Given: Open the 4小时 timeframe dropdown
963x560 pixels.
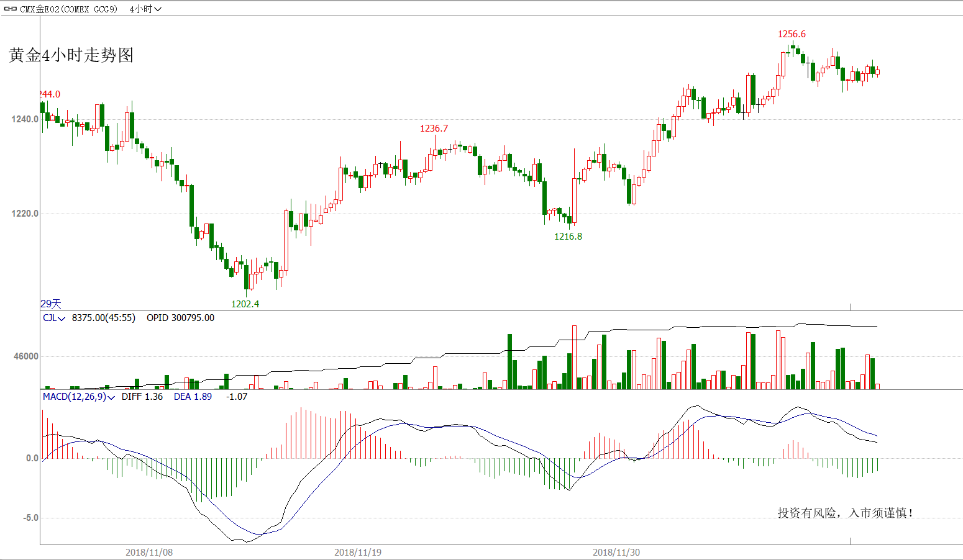Looking at the screenshot, I should coord(145,9).
